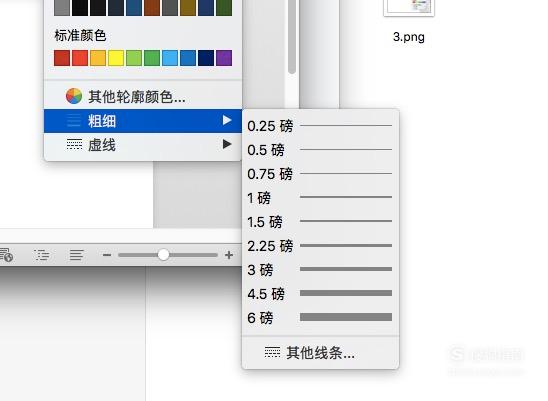The width and height of the screenshot is (548, 401).
Task: Pick the dark red standard color swatch
Action: pos(62,58)
